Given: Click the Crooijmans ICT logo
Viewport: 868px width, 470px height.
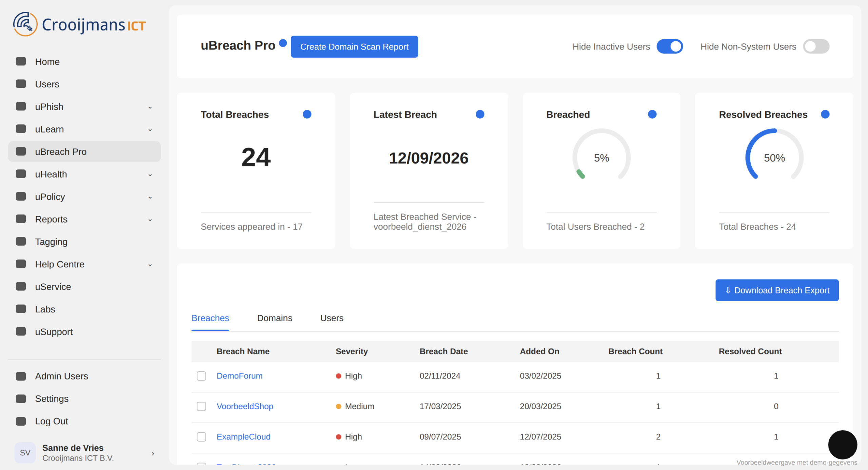Looking at the screenshot, I should [79, 24].
